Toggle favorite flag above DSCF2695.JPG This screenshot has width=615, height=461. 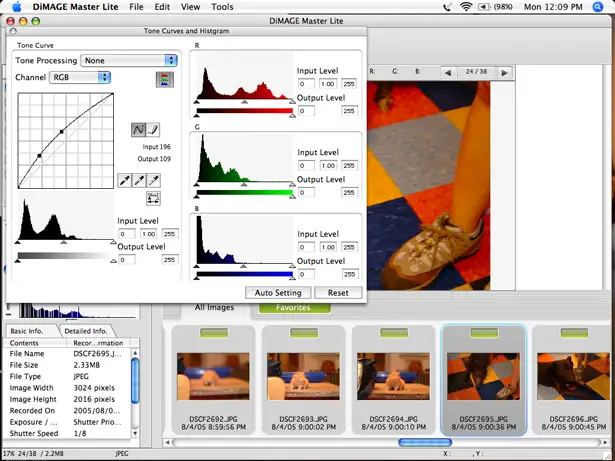484,333
